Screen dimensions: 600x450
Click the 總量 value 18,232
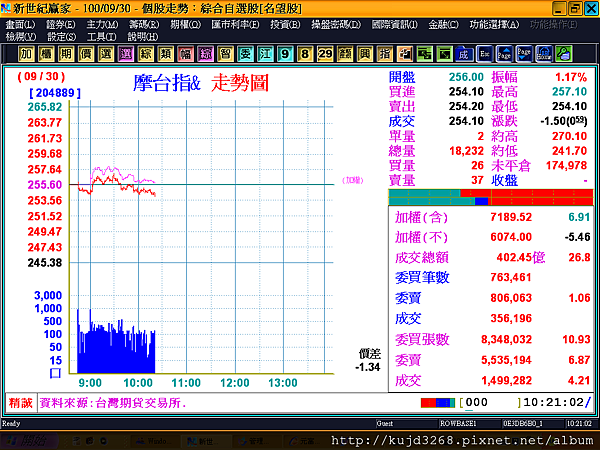pos(466,151)
